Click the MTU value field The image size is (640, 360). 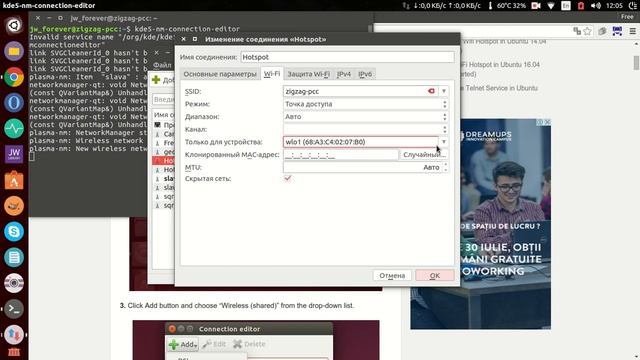(x=362, y=167)
